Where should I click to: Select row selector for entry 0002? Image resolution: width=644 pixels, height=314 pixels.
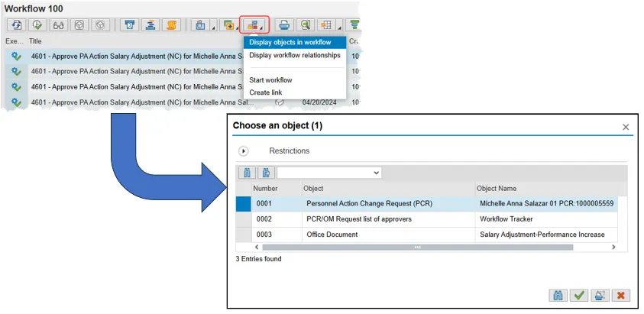point(244,219)
